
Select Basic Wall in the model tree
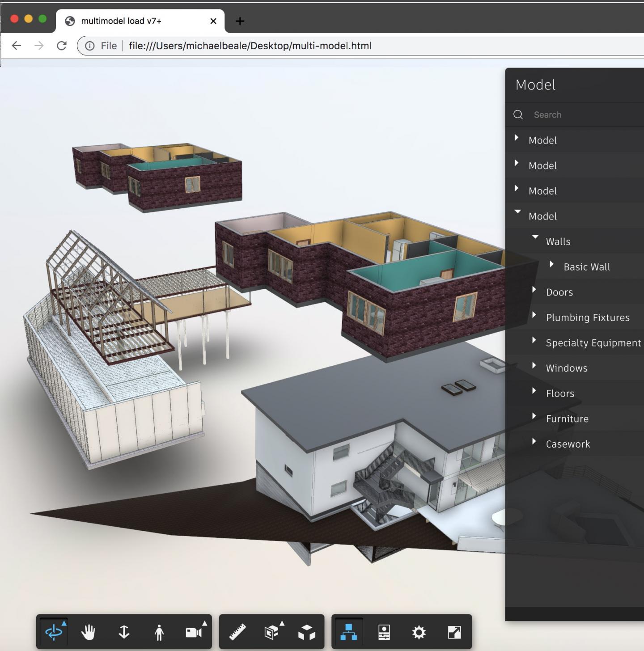click(x=587, y=266)
